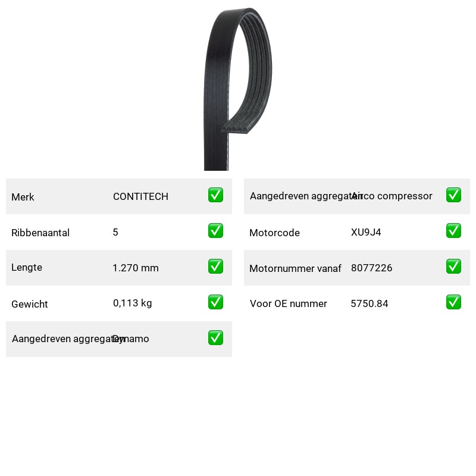Click the checkmark beside 0,113 kg

[215, 302]
